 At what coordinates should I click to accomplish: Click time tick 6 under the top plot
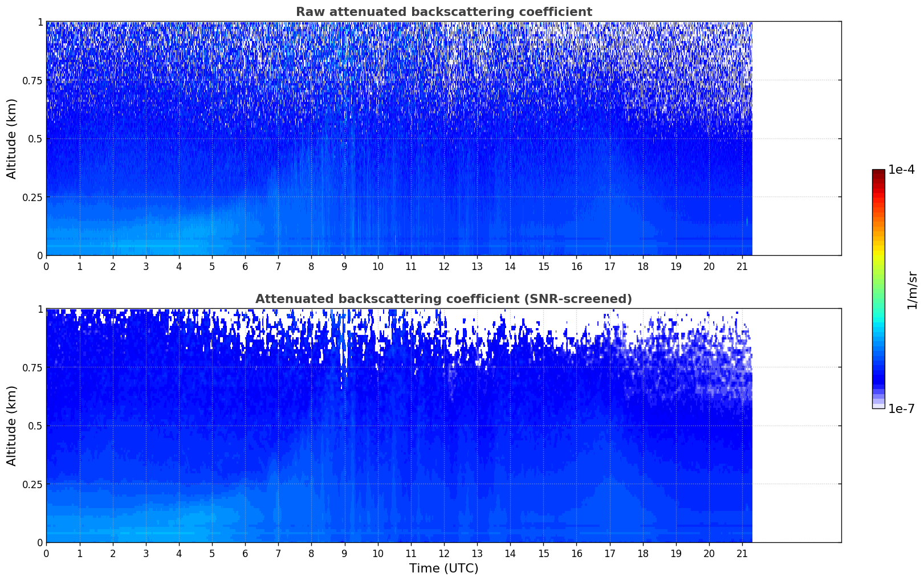coord(245,266)
